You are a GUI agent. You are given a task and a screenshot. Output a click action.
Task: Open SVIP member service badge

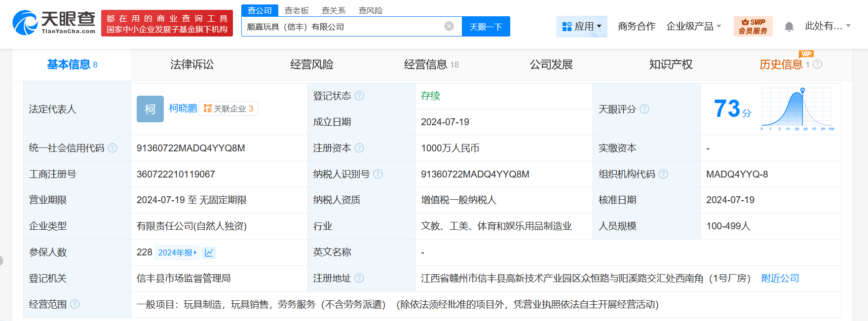[x=753, y=26]
